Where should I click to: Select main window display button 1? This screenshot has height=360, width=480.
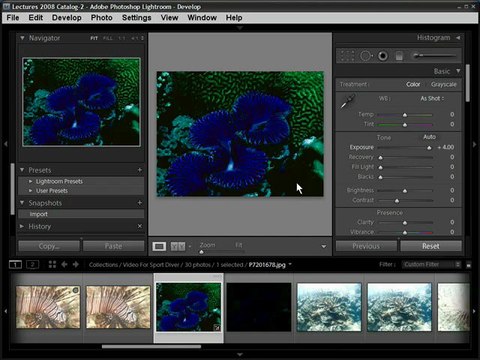tap(15, 265)
